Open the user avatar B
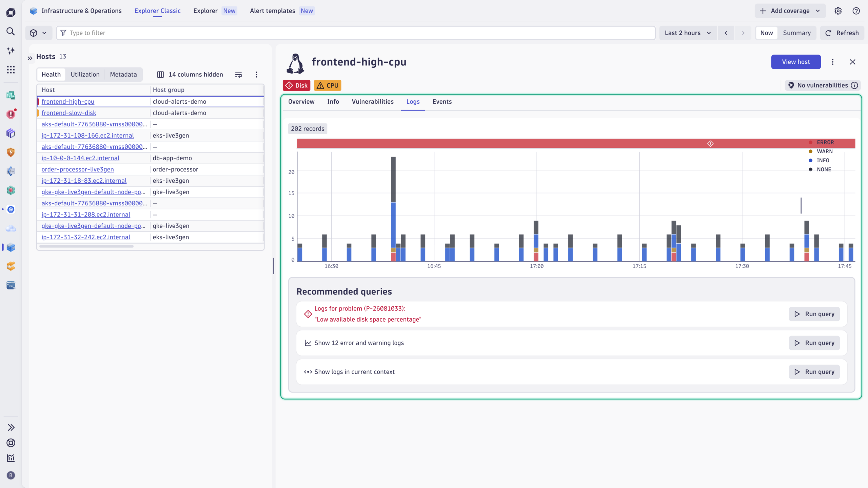Image resolution: width=868 pixels, height=488 pixels. [11, 475]
